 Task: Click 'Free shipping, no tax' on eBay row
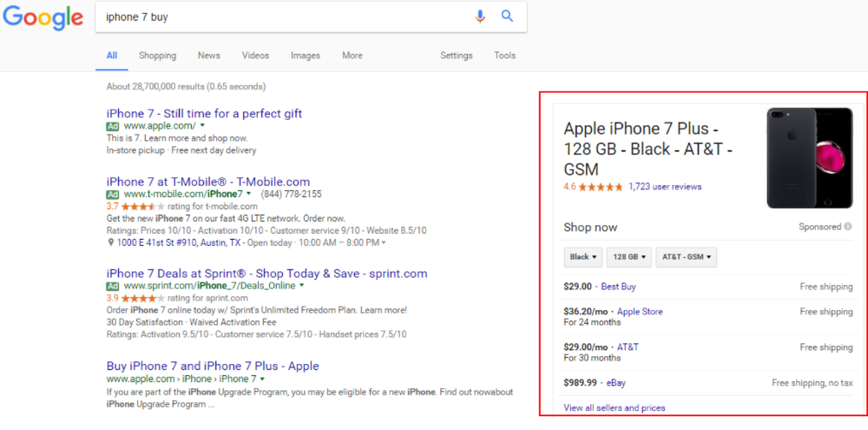(812, 382)
